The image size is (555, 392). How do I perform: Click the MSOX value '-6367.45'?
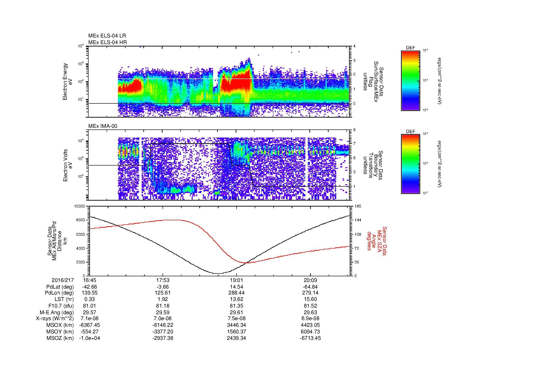click(89, 325)
